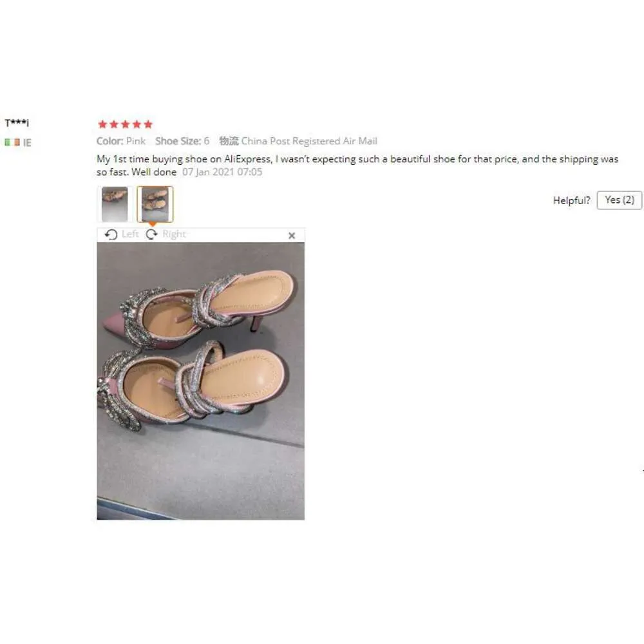Click the IE country code
The width and height of the screenshot is (644, 644).
(x=27, y=142)
